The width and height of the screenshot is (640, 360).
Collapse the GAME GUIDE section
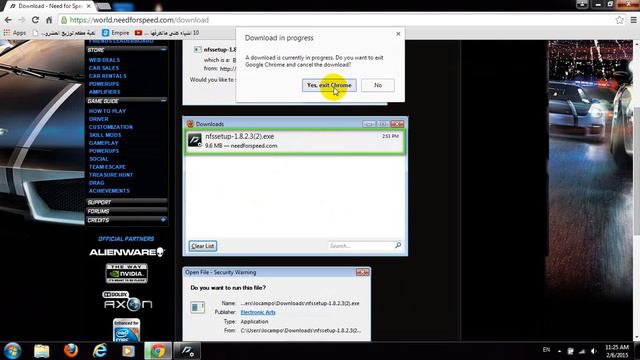pos(163,100)
